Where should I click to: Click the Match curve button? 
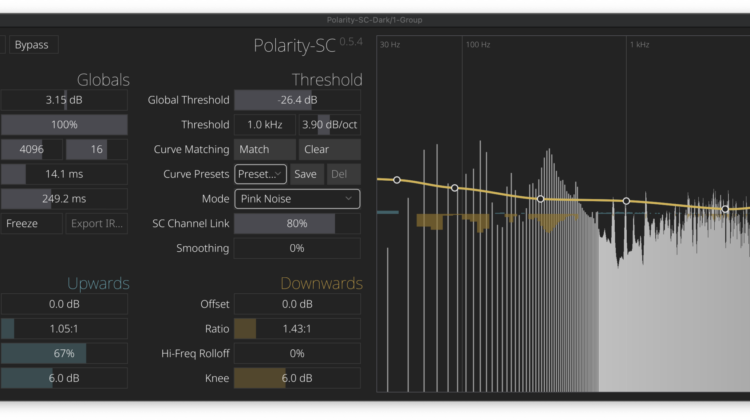[265, 149]
